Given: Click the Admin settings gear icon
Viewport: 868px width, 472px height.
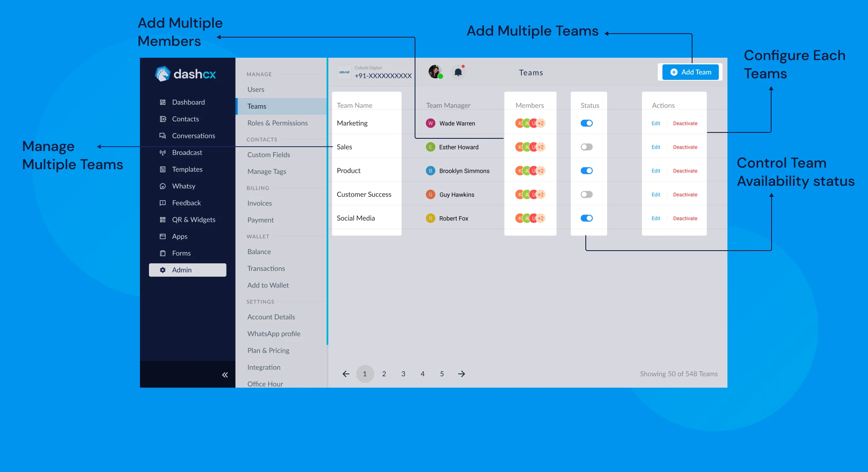Looking at the screenshot, I should (162, 270).
